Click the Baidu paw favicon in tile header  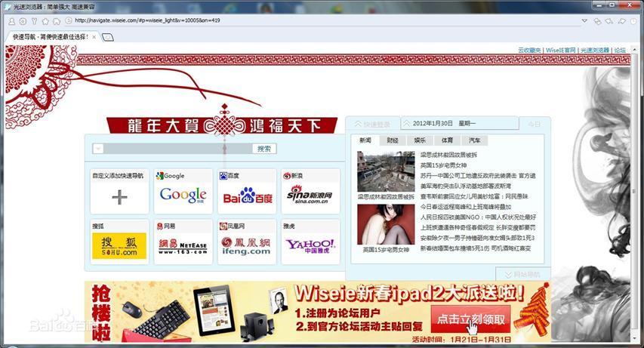tap(223, 176)
